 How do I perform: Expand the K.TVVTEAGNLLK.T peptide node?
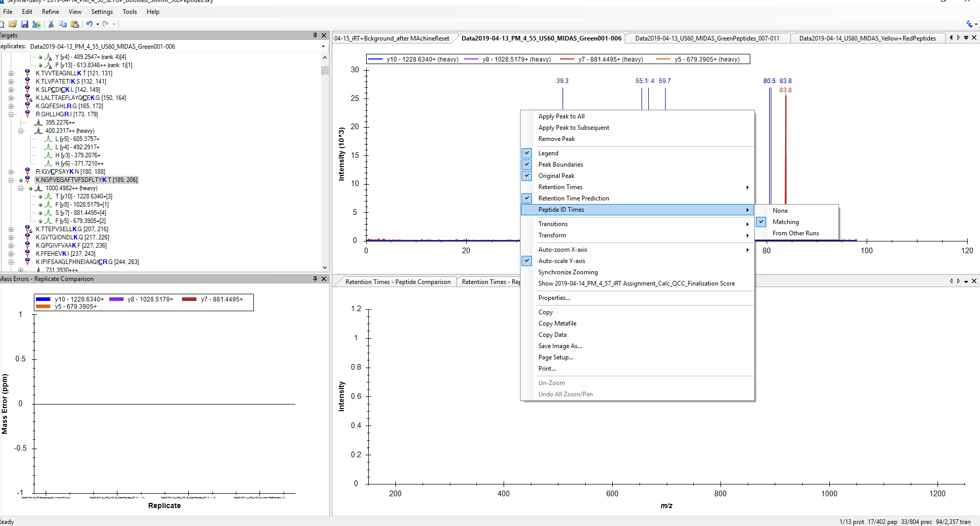tap(11, 73)
